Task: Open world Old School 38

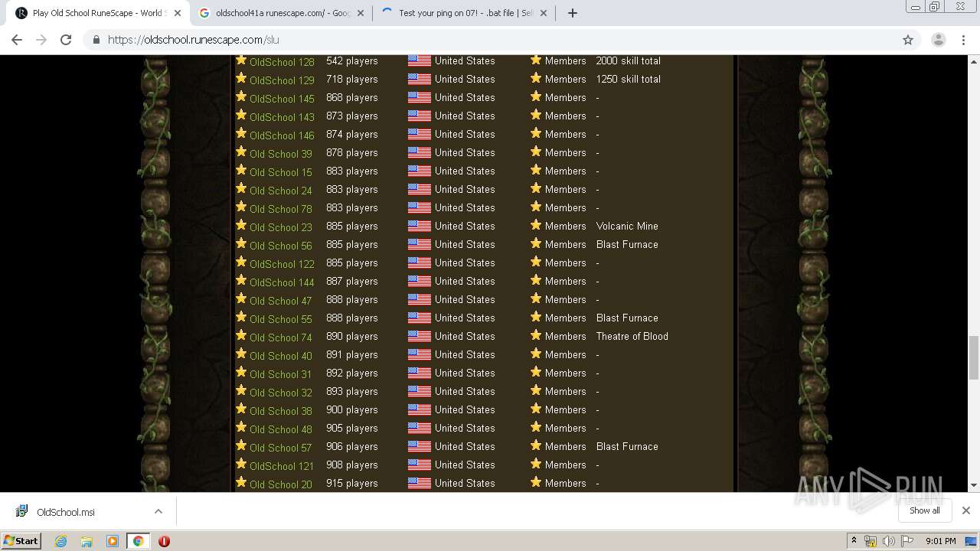Action: pyautogui.click(x=281, y=410)
